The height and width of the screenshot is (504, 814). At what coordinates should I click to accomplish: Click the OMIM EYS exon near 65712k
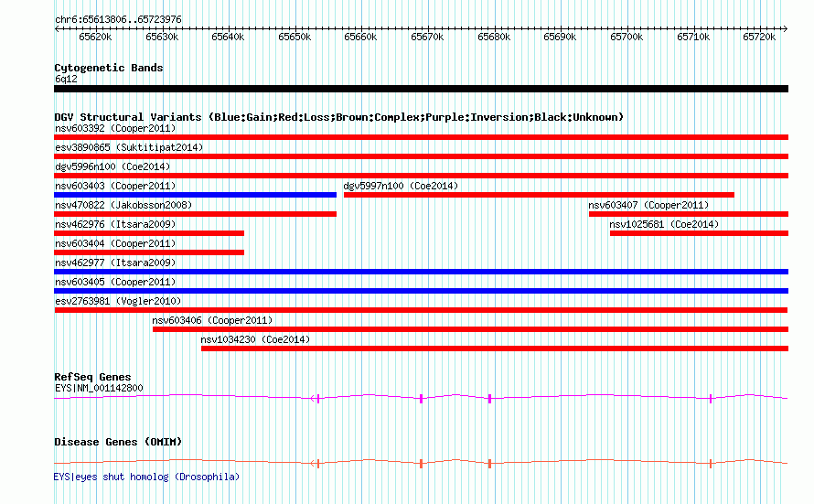click(711, 464)
